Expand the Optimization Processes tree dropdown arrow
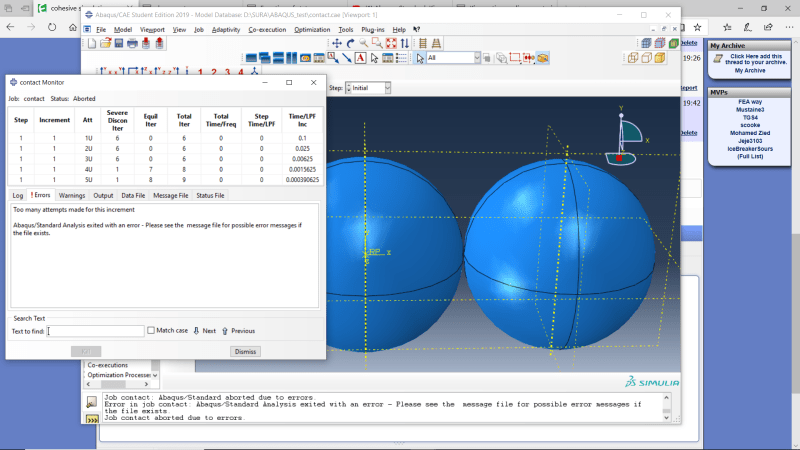Viewport: 800px width, 450px height. 155,375
